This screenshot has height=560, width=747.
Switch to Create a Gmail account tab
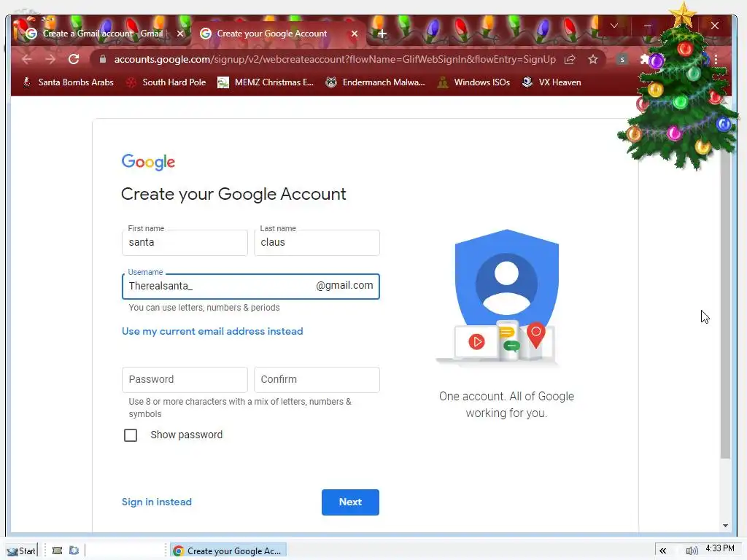coord(102,34)
